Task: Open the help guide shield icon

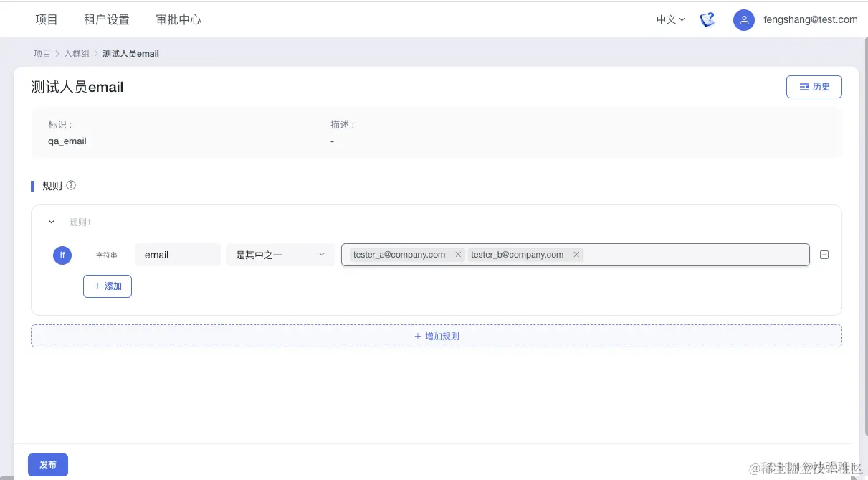Action: click(x=707, y=19)
